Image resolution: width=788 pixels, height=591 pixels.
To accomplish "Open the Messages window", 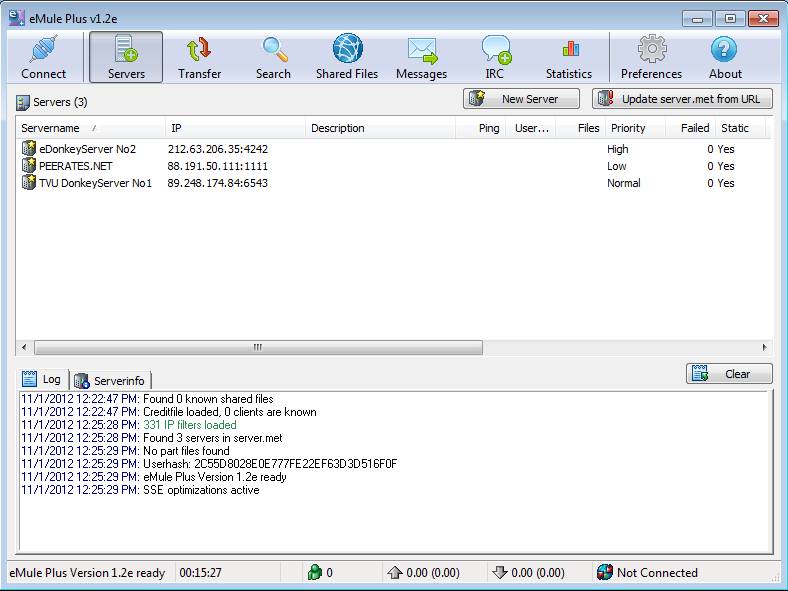I will pyautogui.click(x=421, y=57).
